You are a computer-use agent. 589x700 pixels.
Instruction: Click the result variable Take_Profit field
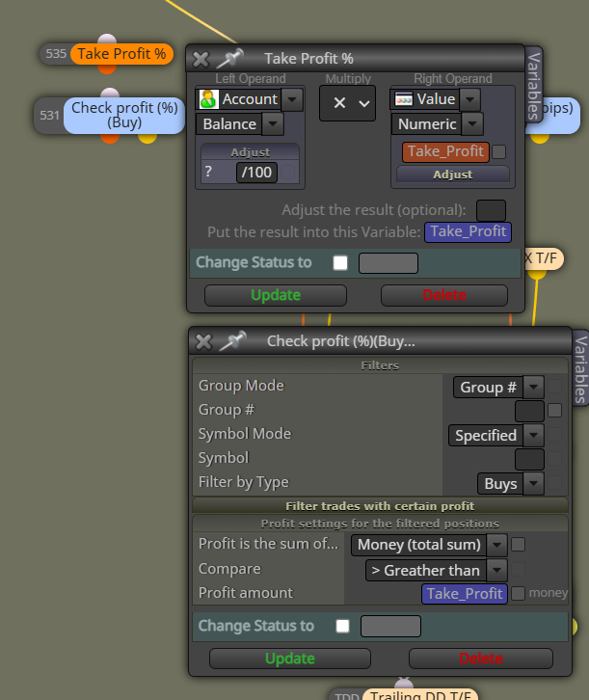[468, 232]
